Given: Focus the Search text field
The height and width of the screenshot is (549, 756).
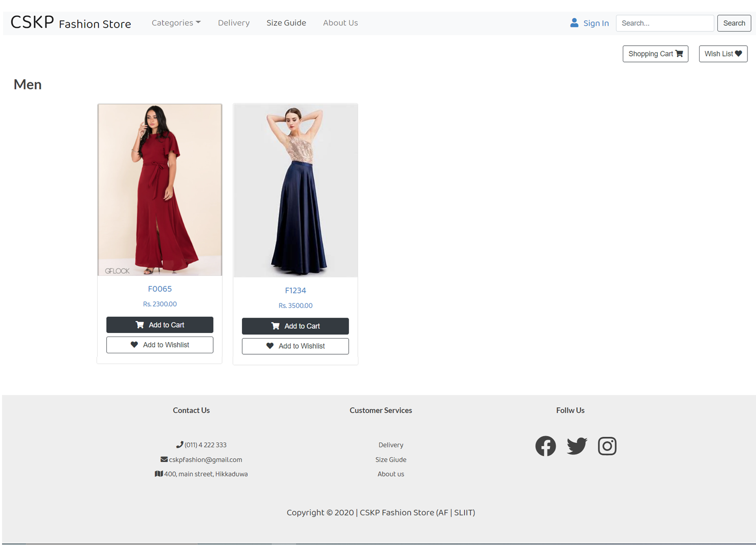Looking at the screenshot, I should coord(664,23).
